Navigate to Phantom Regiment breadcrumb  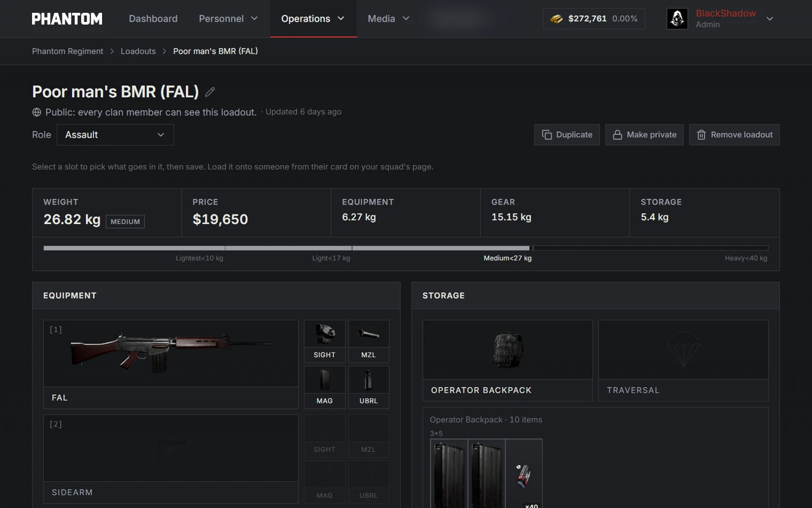pyautogui.click(x=67, y=51)
